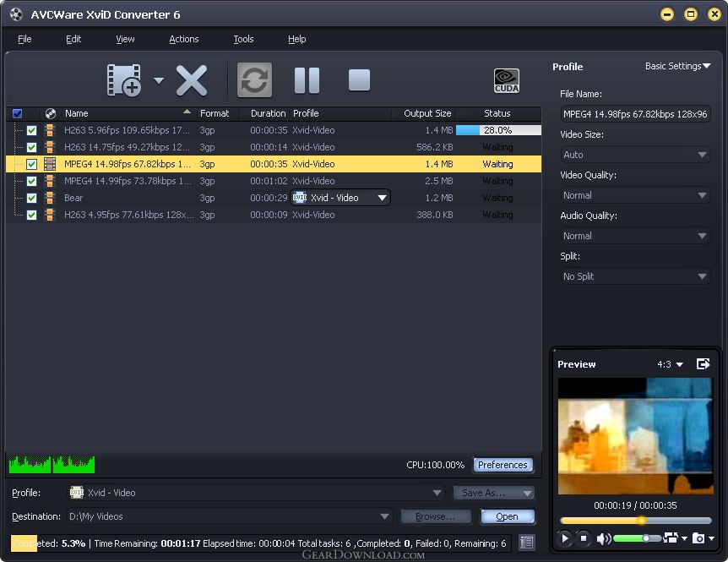Click the film-reel app icon in the title bar
Screen dimensions: 728x562
click(16, 14)
